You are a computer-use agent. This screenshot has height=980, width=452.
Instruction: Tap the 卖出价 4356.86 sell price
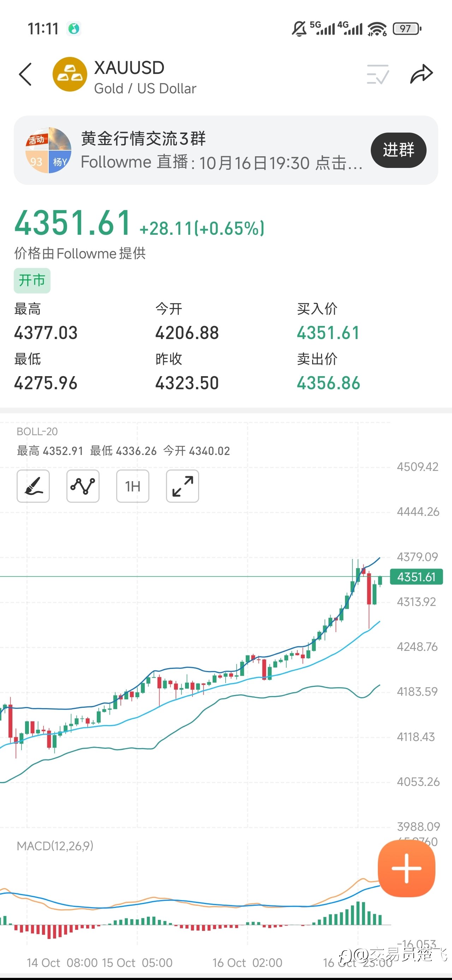pyautogui.click(x=328, y=383)
